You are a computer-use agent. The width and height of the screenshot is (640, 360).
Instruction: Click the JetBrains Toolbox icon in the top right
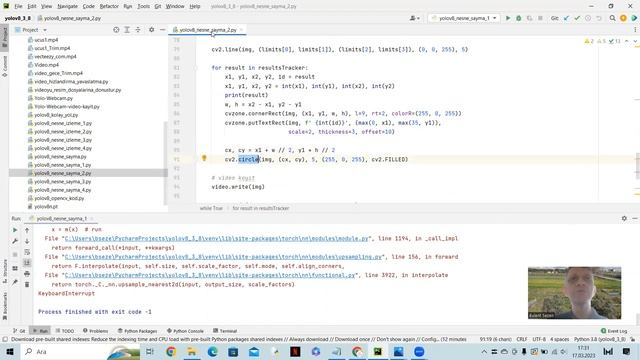tap(634, 18)
